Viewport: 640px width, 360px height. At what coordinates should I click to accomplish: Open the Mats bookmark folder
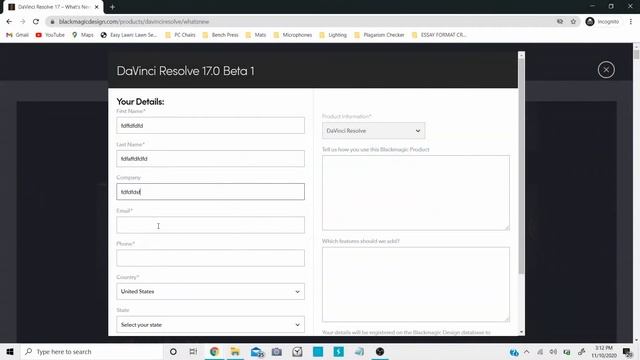click(x=256, y=35)
